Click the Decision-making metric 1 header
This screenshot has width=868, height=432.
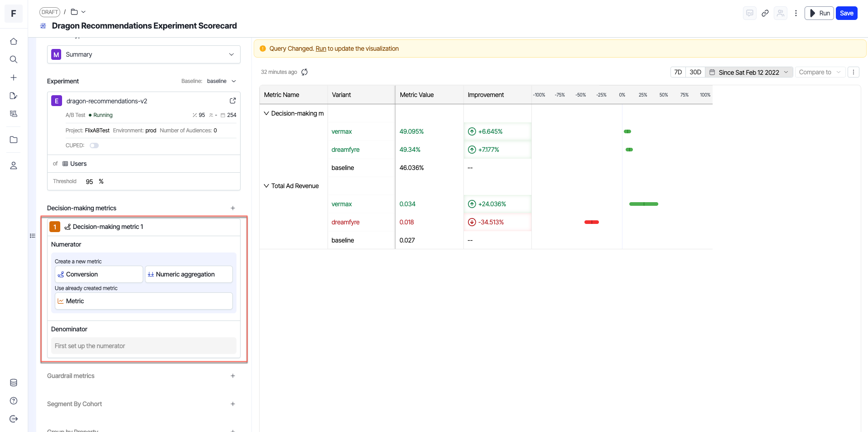[x=144, y=227]
